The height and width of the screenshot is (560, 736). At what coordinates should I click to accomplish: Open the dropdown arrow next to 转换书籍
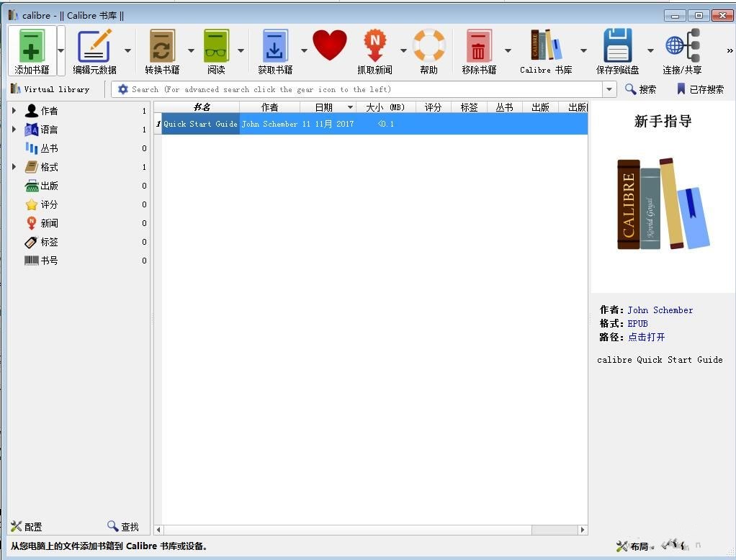[x=191, y=50]
